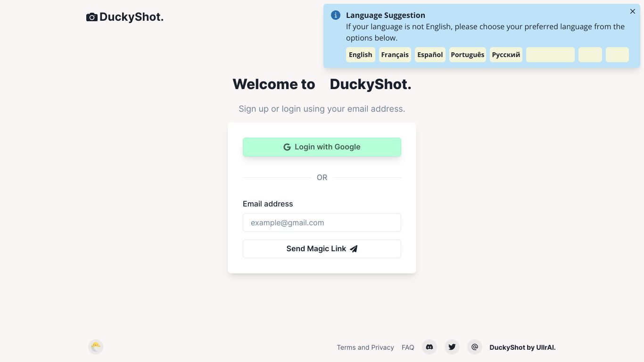
Task: Click the email @ icon in footer
Action: (x=475, y=347)
